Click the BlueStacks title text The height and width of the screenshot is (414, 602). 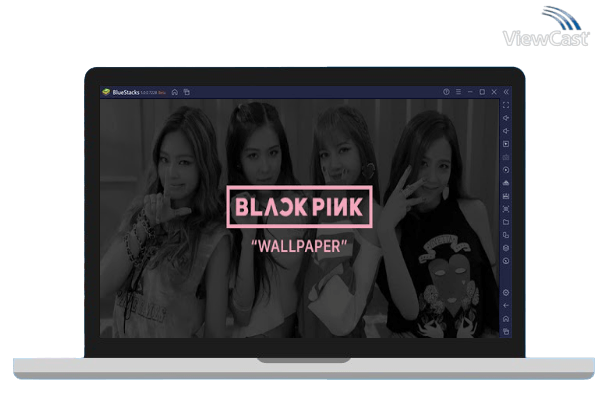[x=126, y=92]
